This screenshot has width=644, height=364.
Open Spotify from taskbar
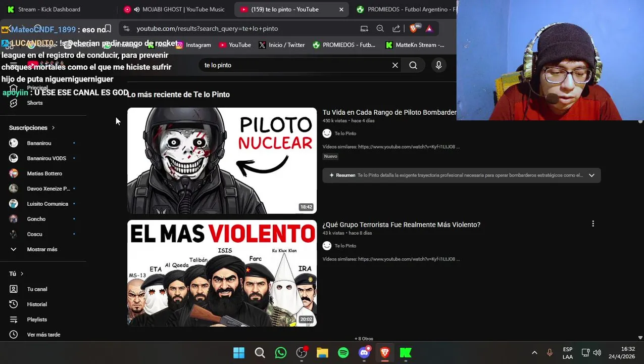pos(343,352)
